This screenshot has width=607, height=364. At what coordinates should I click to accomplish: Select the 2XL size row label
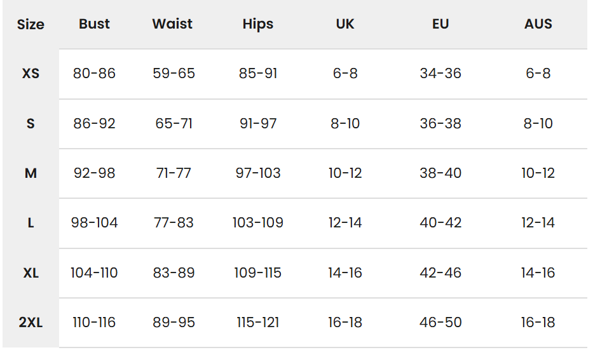(x=31, y=322)
